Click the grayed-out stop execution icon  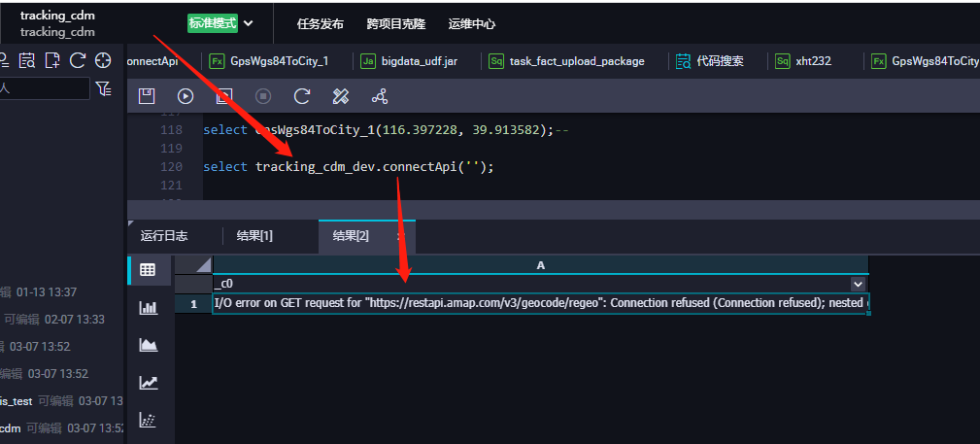[x=263, y=96]
